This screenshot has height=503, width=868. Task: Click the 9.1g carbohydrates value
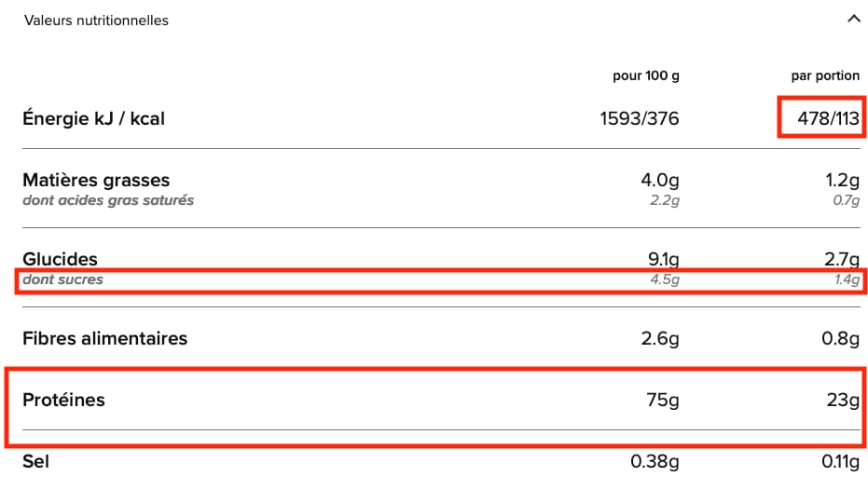660,259
